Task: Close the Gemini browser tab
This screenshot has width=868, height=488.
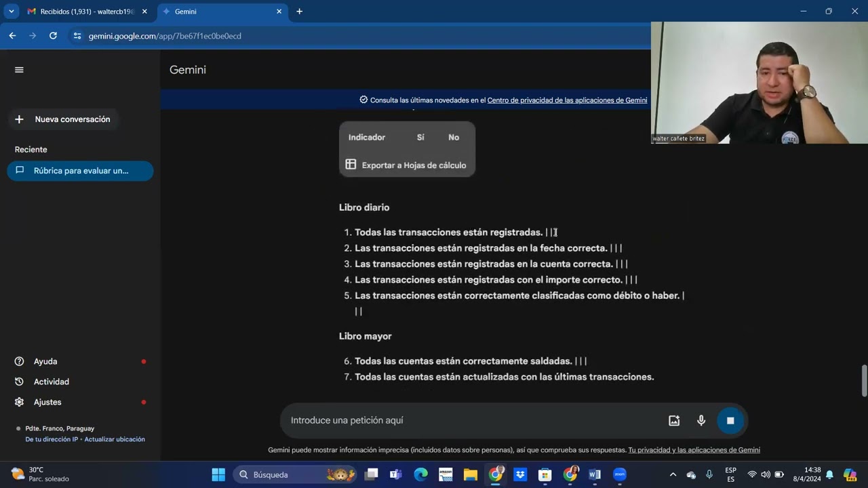Action: pos(279,12)
